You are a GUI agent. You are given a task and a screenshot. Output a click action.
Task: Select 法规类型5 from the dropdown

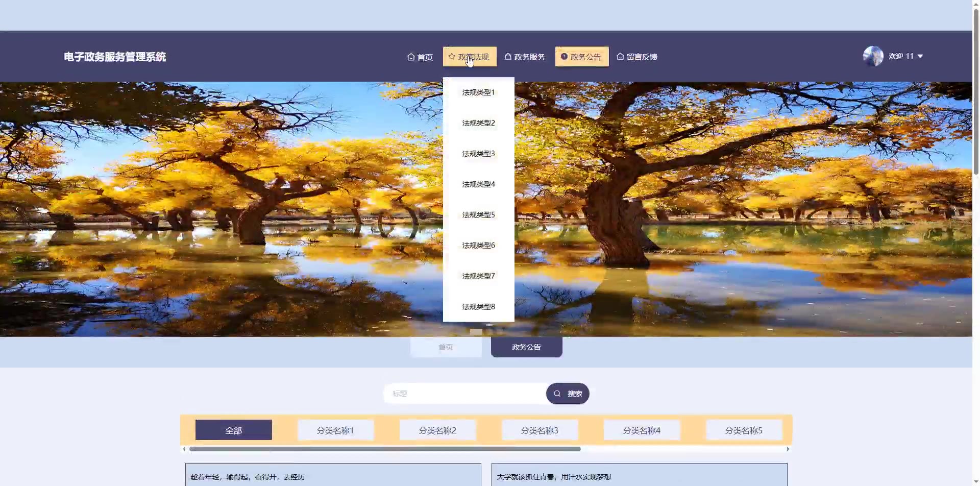click(x=479, y=215)
